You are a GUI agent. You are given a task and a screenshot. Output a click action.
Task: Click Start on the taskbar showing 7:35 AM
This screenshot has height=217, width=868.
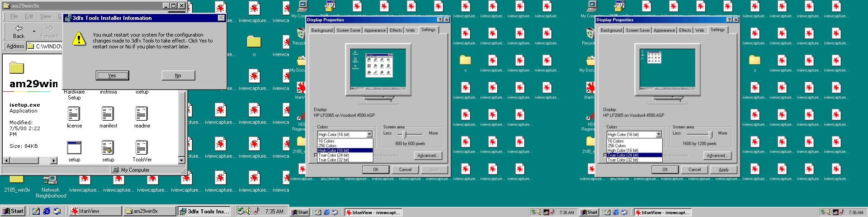(13, 211)
